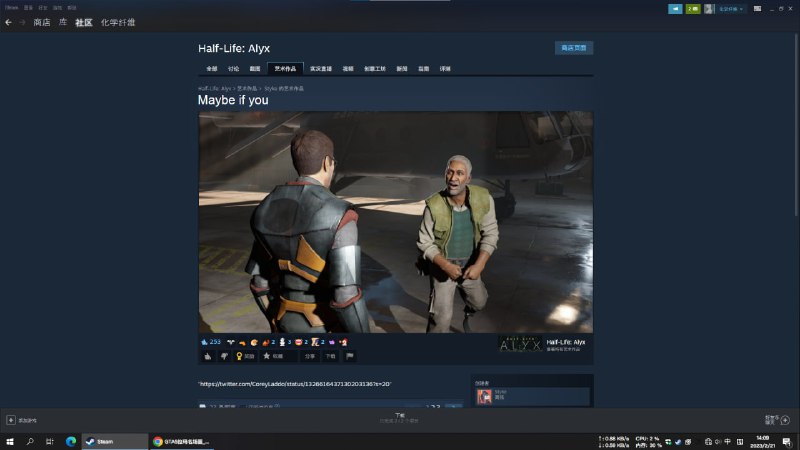
Task: Go forward with the right arrow
Action: tap(22, 22)
